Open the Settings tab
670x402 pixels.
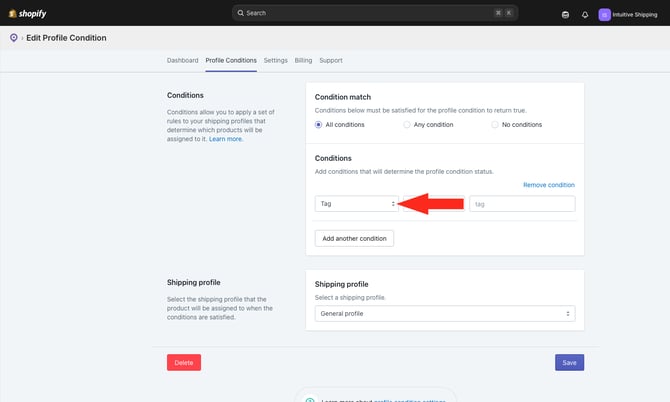click(276, 60)
